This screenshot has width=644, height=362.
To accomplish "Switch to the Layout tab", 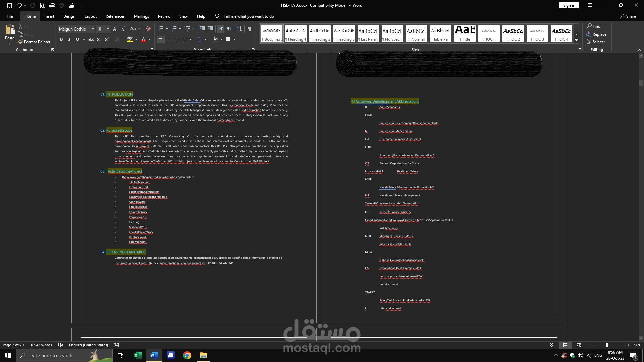I will 90,16.
